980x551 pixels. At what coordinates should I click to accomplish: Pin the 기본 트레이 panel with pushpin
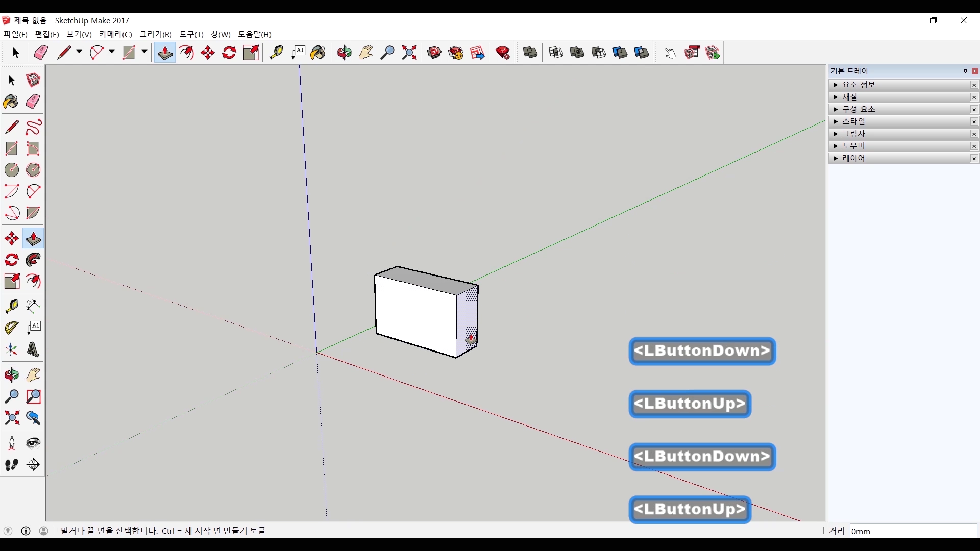(x=965, y=71)
